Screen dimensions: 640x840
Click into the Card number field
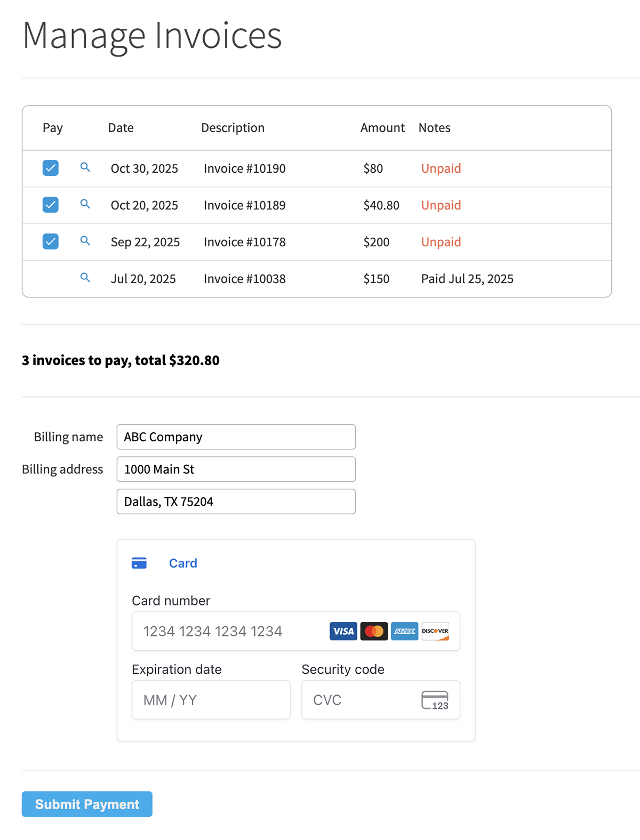229,631
